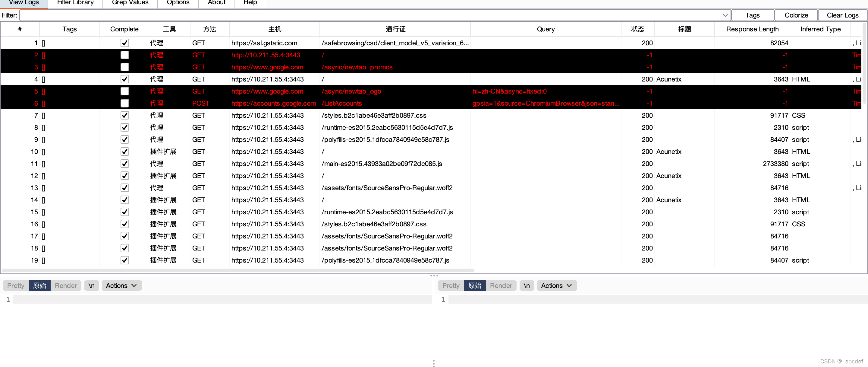This screenshot has height=367, width=868.
Task: Open the Grep Values tab
Action: pyautogui.click(x=130, y=3)
